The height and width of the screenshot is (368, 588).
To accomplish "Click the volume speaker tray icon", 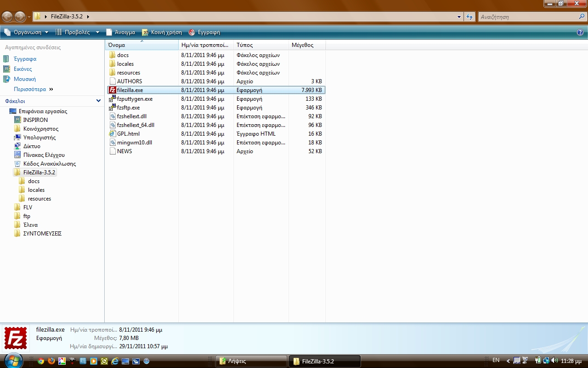I will (554, 360).
